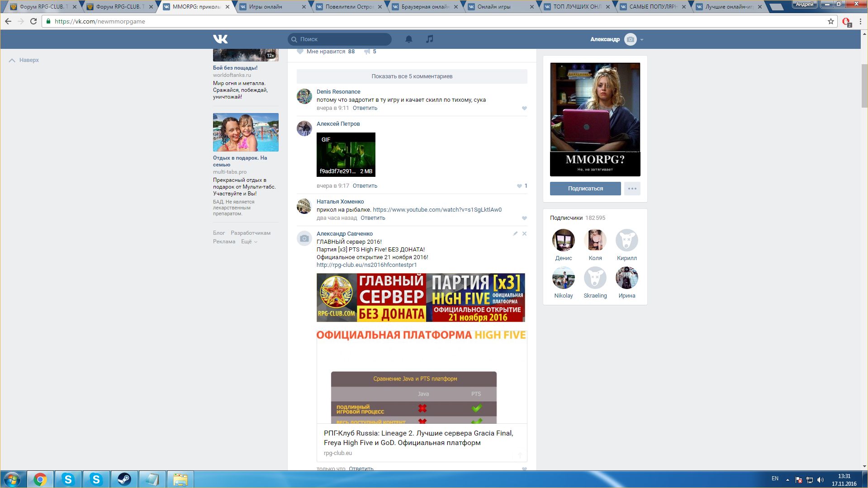Image resolution: width=868 pixels, height=488 pixels.
Task: Click the page vertical scrollbar thumb
Action: 864,86
